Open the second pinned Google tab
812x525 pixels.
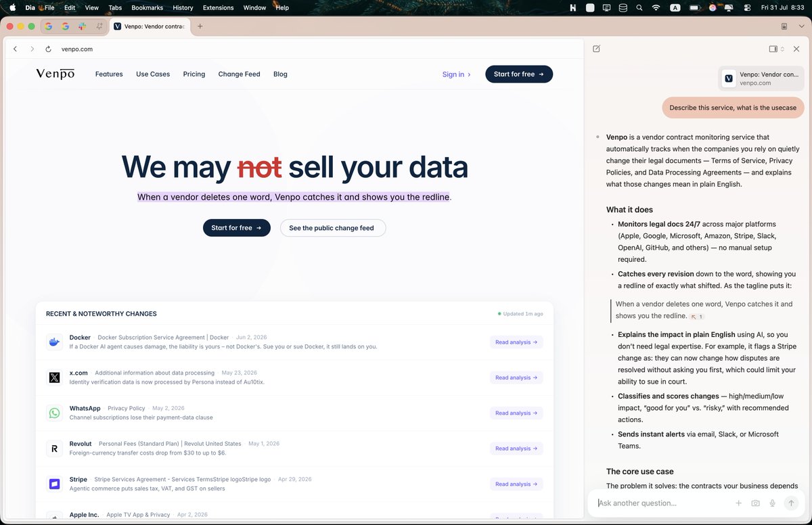click(66, 26)
